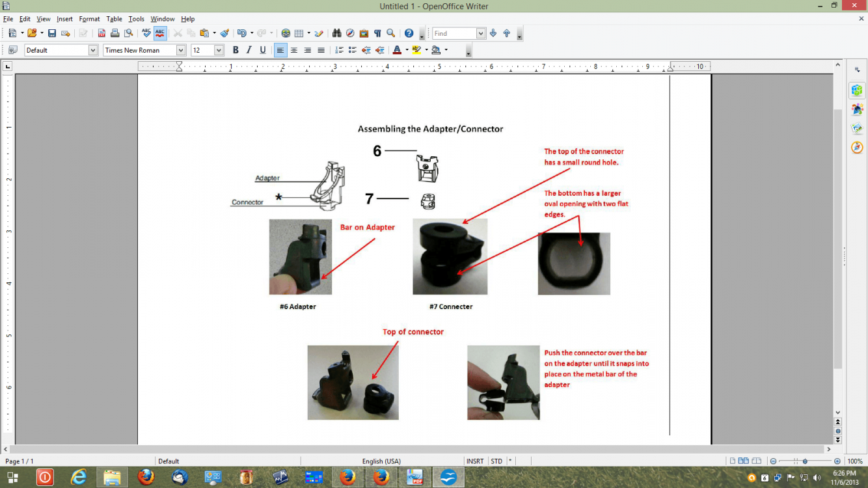Open the Navigator compass icon in the toolbar
This screenshot has width=868, height=488.
pyautogui.click(x=350, y=33)
